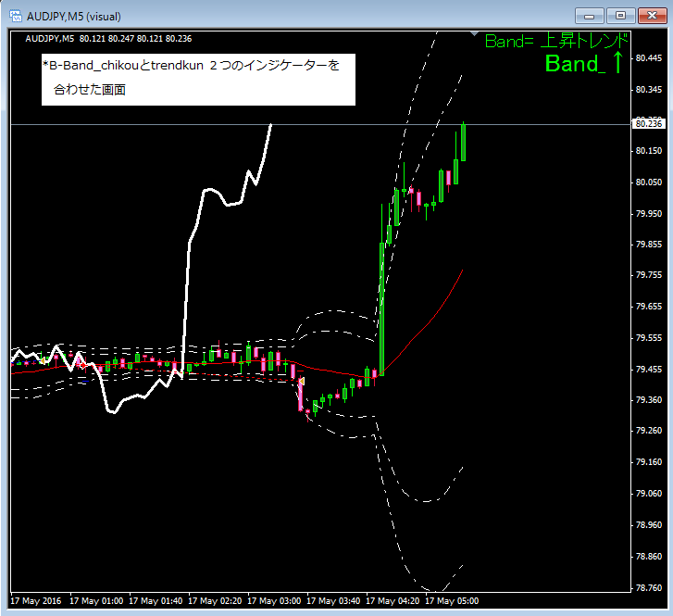Click the 79.360 price scale value
Viewport: 673px width, 616px height.
649,399
